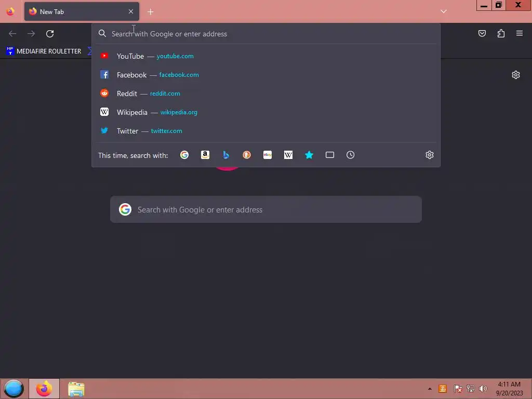Click the Java update tray icon
The image size is (532, 399).
coord(443,389)
